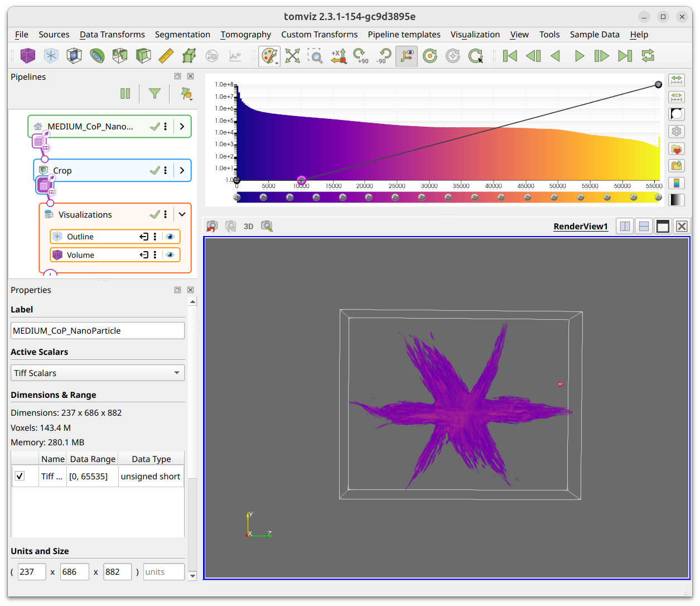Open the Visualizations three-dot menu
The height and width of the screenshot is (606, 700).
(165, 214)
